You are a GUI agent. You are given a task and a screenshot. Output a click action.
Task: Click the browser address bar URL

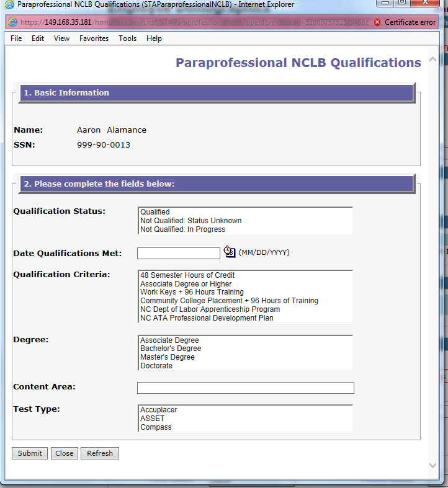click(x=186, y=22)
